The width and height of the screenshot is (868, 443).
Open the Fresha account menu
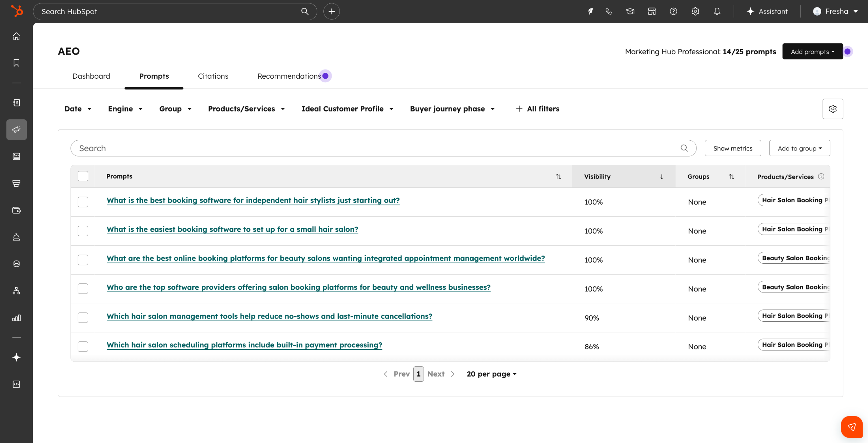[x=835, y=11]
